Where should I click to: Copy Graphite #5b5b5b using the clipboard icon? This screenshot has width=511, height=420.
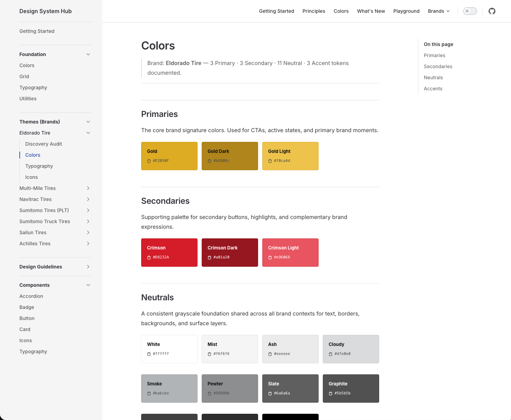pyautogui.click(x=331, y=393)
